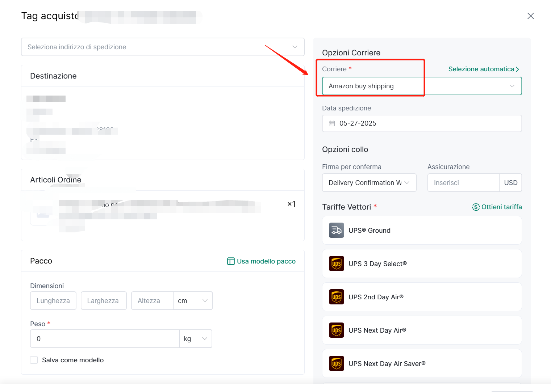The width and height of the screenshot is (551, 392).
Task: Click the Larghezza dimension field
Action: tap(104, 301)
